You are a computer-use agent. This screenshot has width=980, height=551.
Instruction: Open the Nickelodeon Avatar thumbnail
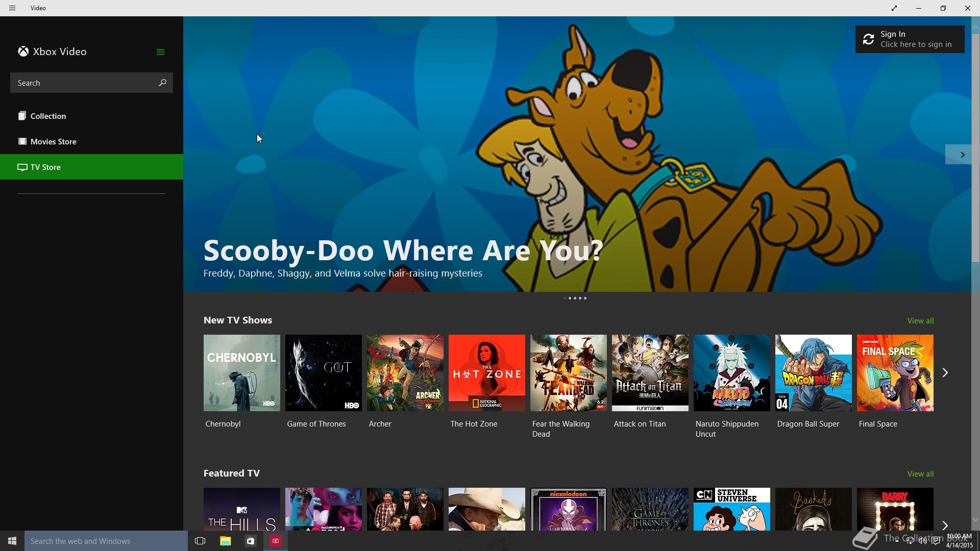[x=569, y=509]
